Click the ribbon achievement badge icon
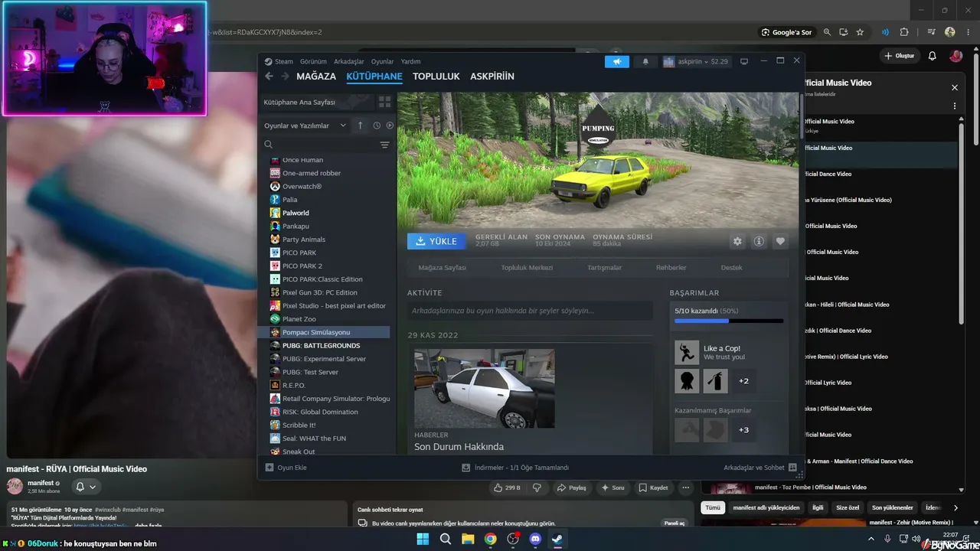This screenshot has height=551, width=980. pyautogui.click(x=687, y=381)
